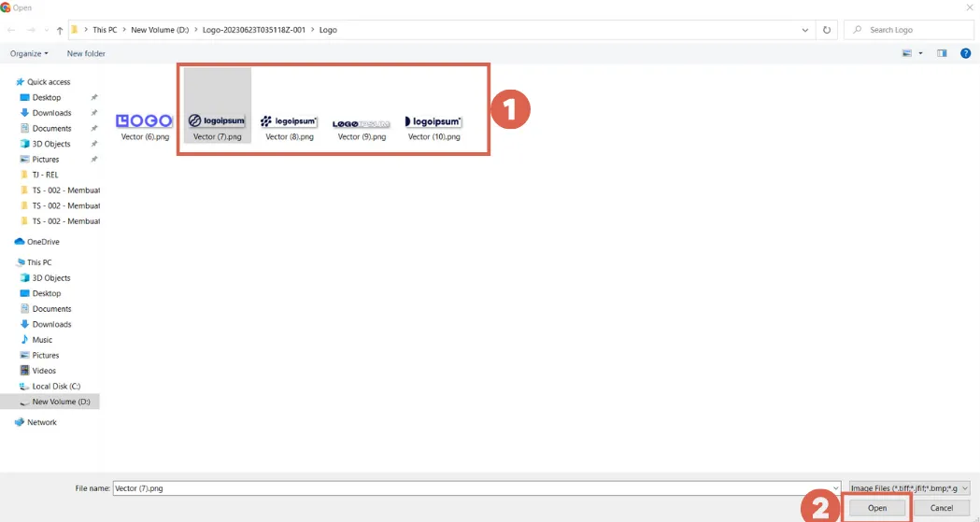Select New Volume (D:) in breadcrumb path
This screenshot has width=980, height=522.
[160, 30]
